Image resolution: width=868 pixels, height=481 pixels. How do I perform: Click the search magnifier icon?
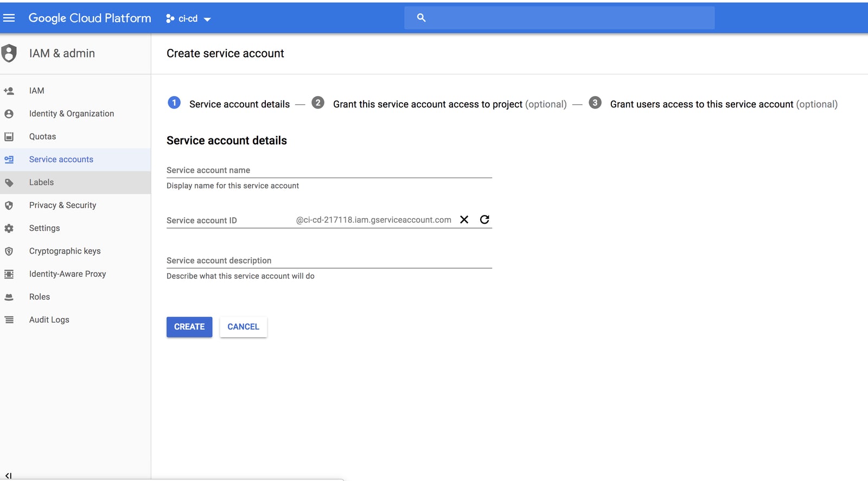[x=421, y=18]
